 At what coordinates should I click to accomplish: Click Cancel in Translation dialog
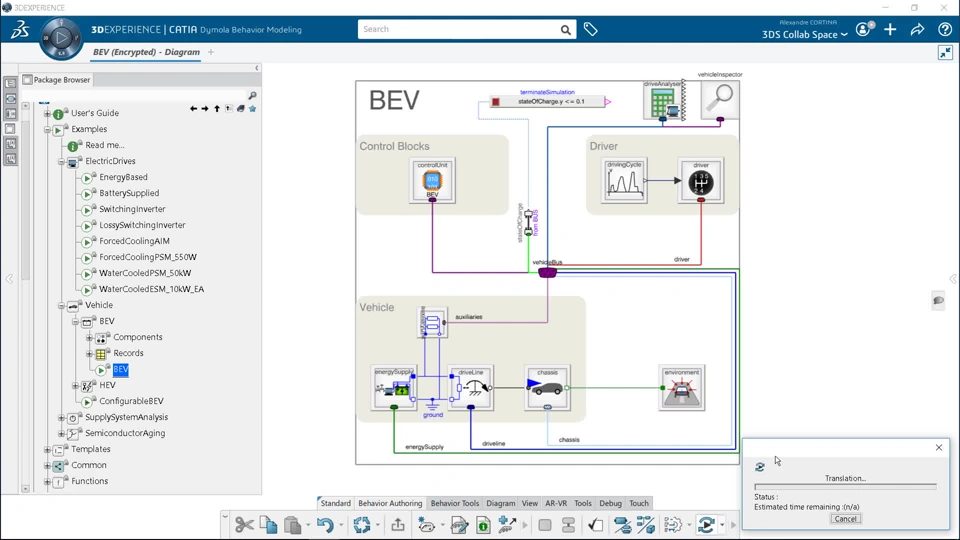(x=846, y=519)
